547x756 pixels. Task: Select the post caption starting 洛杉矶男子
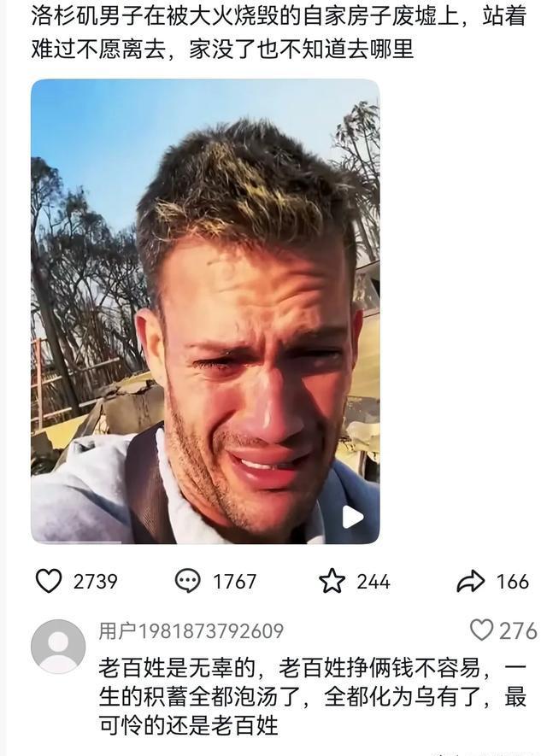pos(279,32)
